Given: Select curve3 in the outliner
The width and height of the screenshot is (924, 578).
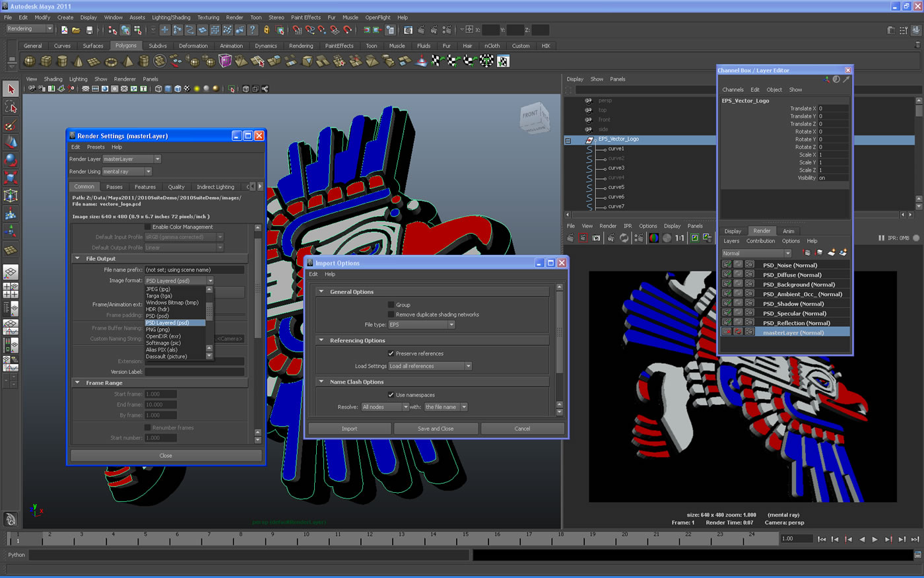Looking at the screenshot, I should (616, 168).
